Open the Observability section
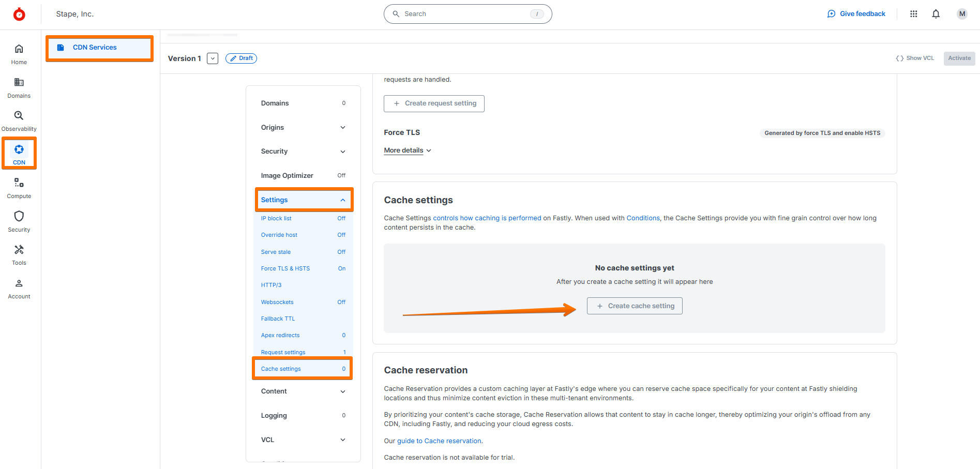Screen dimensions: 980x469 pos(19,121)
